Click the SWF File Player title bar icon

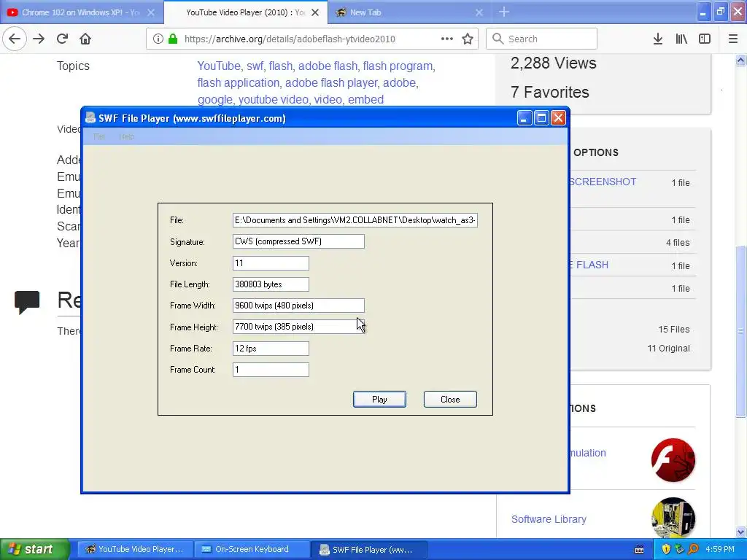point(90,117)
